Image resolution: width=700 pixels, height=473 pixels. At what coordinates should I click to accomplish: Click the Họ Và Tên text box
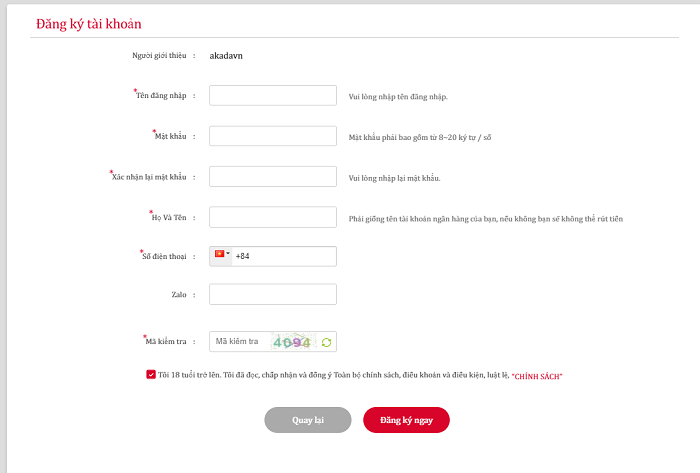[x=272, y=217]
